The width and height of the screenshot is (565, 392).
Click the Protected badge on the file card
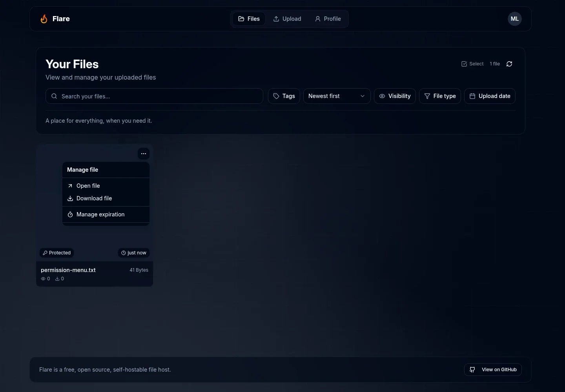(56, 253)
